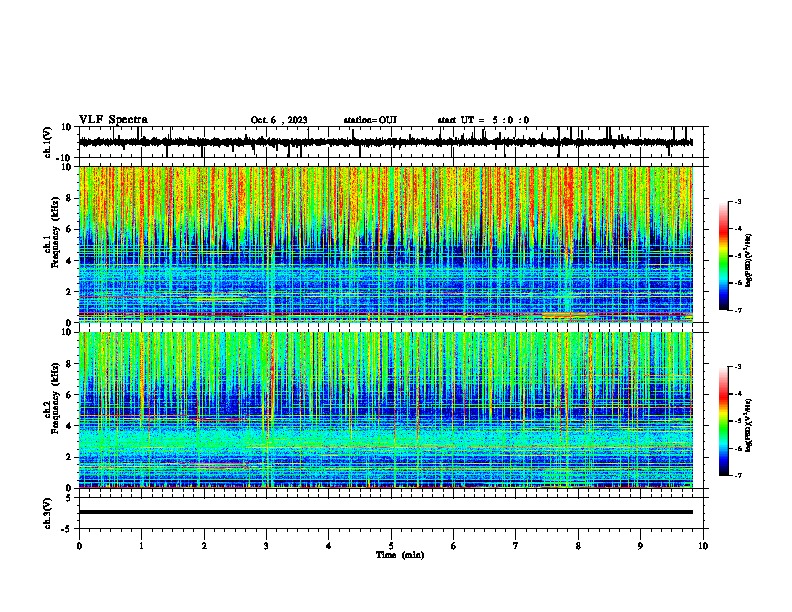Click the "station=OUI" header label
Viewport: 792px width, 612px height.
[370, 120]
